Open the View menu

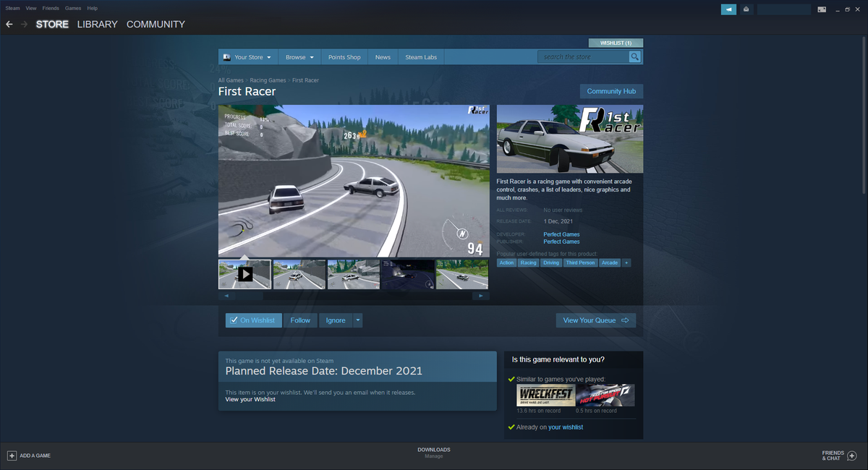click(x=31, y=8)
